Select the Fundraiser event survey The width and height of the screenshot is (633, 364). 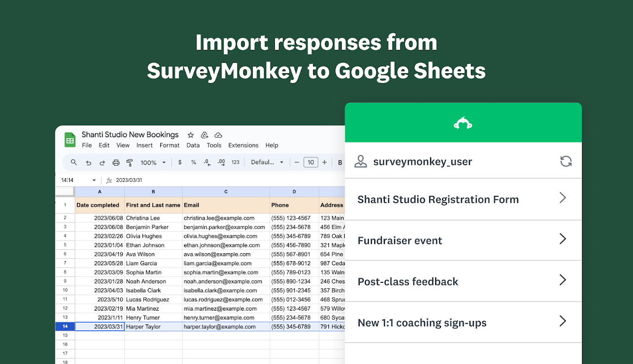(x=463, y=240)
